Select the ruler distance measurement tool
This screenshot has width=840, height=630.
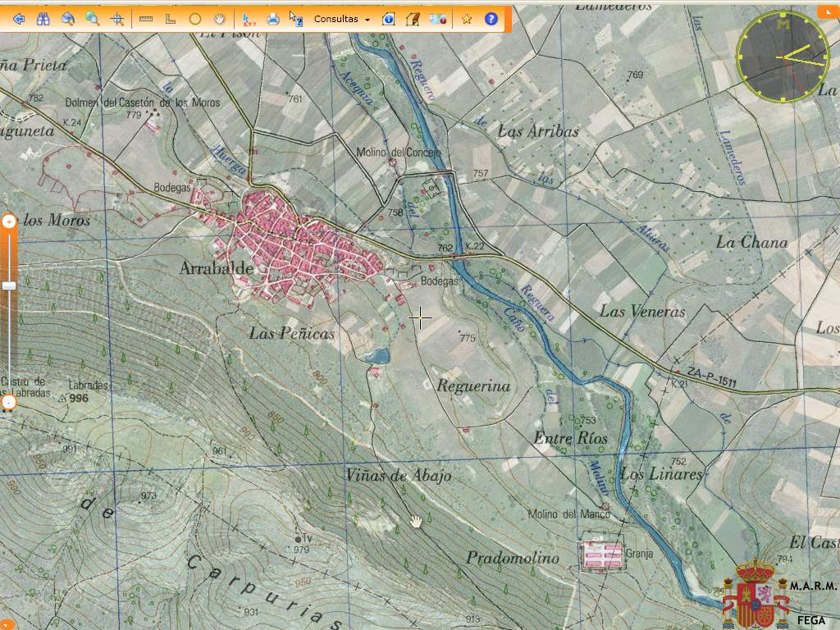click(x=146, y=19)
